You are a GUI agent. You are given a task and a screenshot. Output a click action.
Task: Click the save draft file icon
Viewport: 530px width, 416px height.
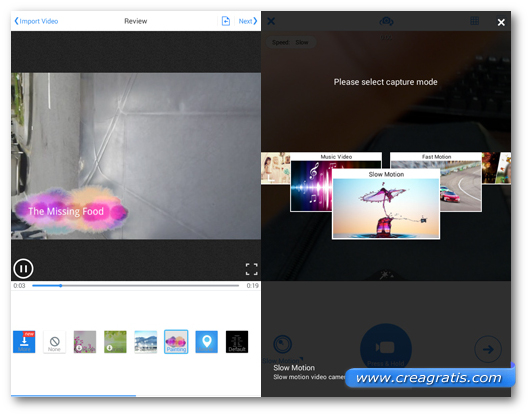(226, 21)
